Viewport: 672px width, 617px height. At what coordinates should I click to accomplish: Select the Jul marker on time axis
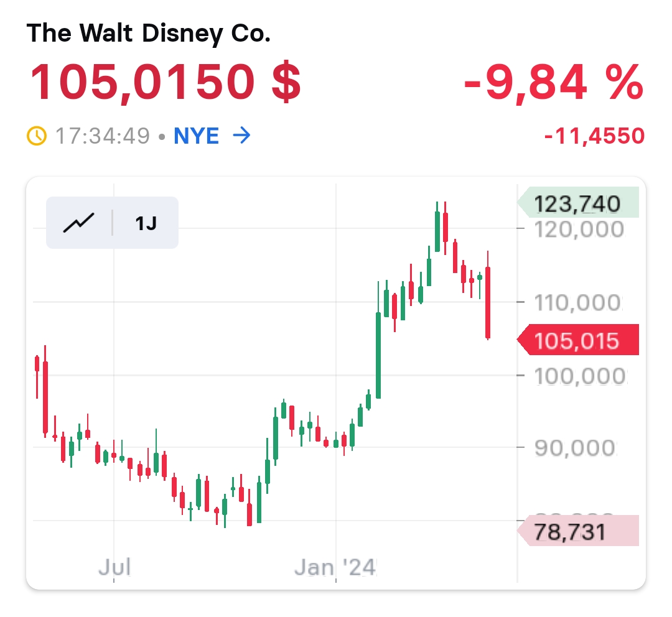tap(114, 567)
